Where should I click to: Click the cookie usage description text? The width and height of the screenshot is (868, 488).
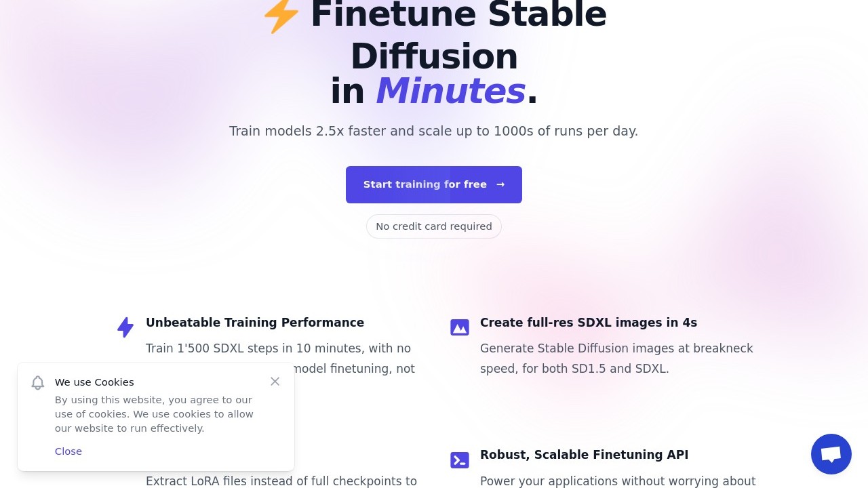154,414
